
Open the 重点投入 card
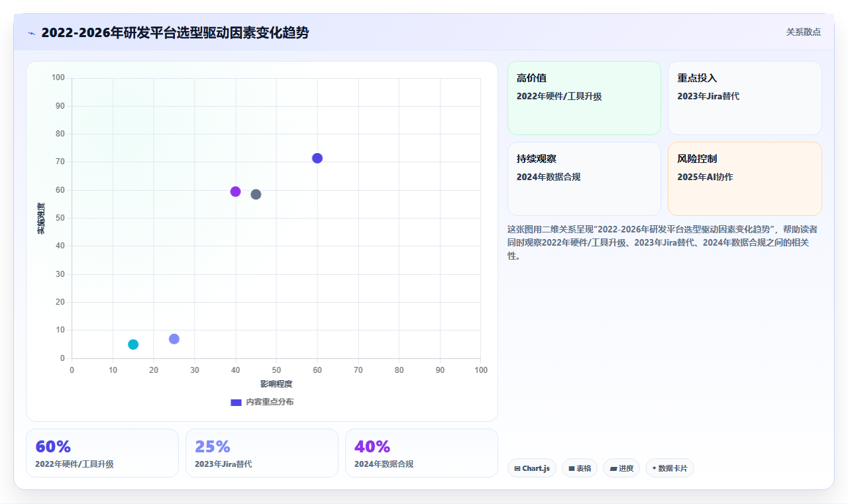(745, 98)
